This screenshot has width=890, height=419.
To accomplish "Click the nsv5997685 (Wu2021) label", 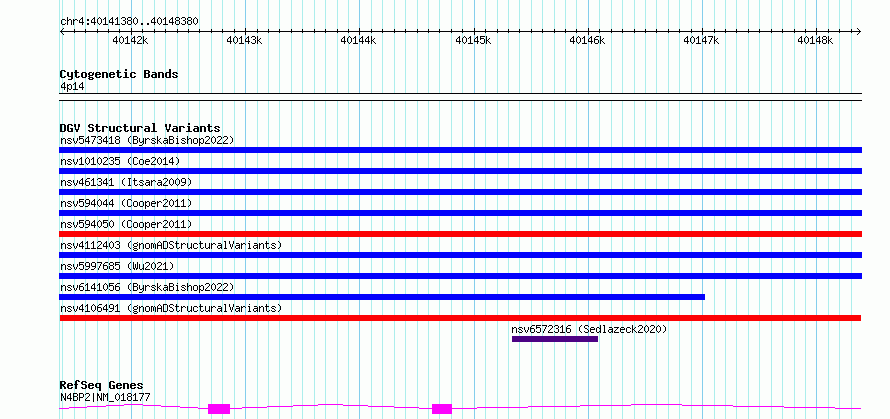I will (x=117, y=266).
